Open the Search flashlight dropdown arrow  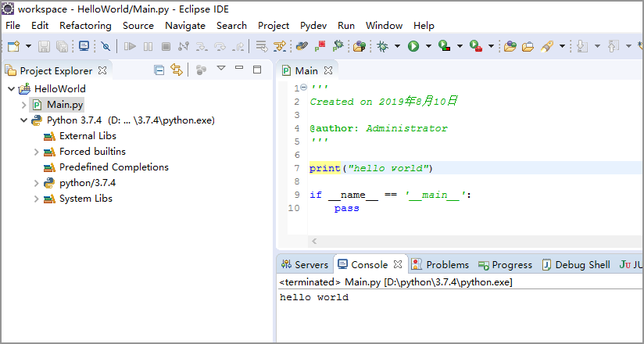pos(562,46)
